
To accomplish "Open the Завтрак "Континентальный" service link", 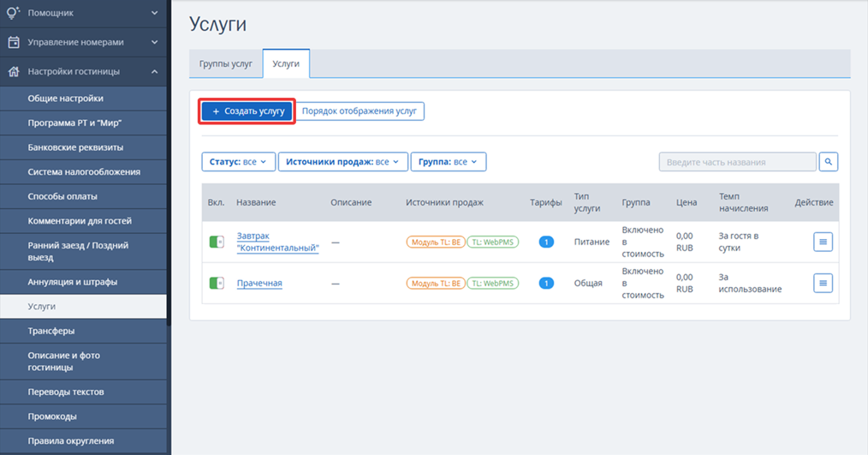I will pos(278,242).
